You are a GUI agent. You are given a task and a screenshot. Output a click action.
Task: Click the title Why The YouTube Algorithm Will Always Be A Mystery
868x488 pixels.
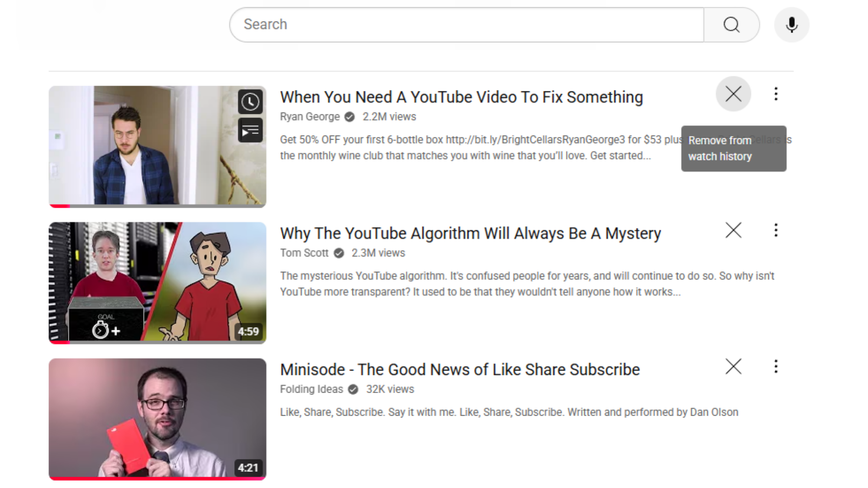click(x=470, y=233)
